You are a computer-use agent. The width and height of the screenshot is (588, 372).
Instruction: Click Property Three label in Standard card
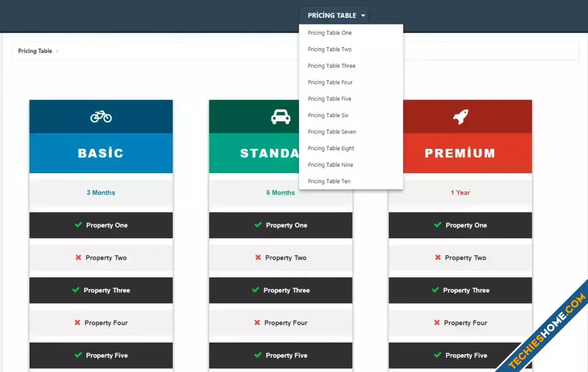pos(287,290)
